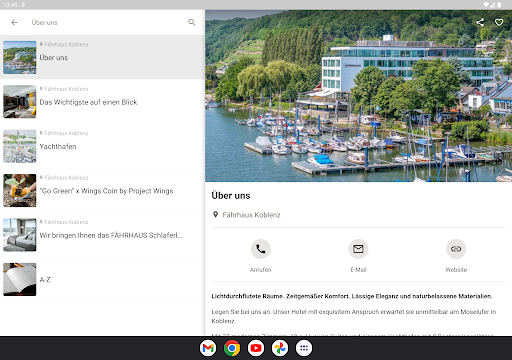
Task: Tap the large hotel marina photo
Action: (358, 96)
